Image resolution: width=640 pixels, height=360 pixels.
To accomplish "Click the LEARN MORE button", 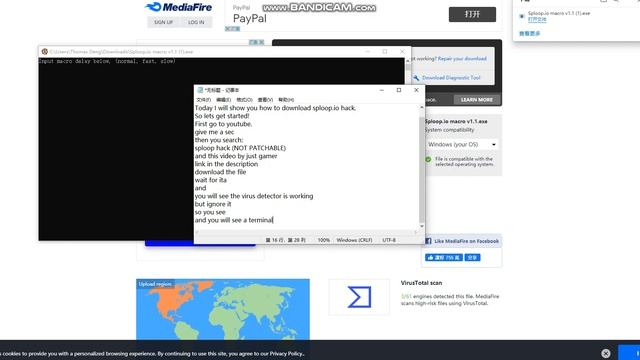I will coord(477,100).
